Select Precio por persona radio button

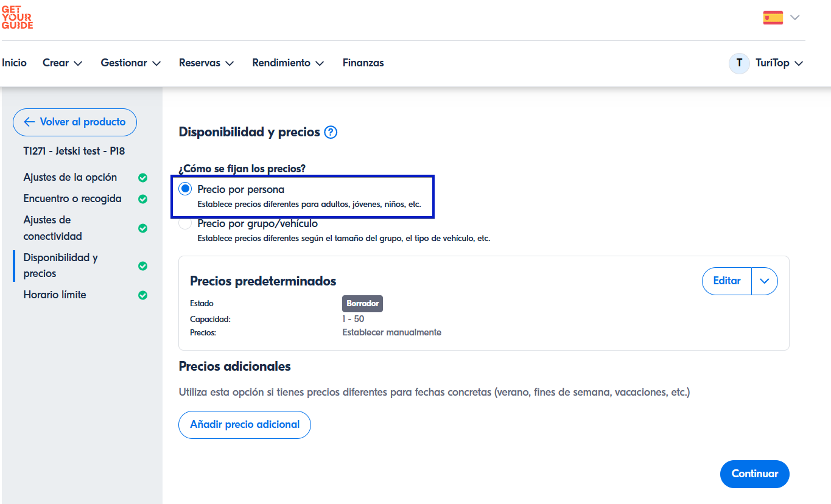coord(186,189)
